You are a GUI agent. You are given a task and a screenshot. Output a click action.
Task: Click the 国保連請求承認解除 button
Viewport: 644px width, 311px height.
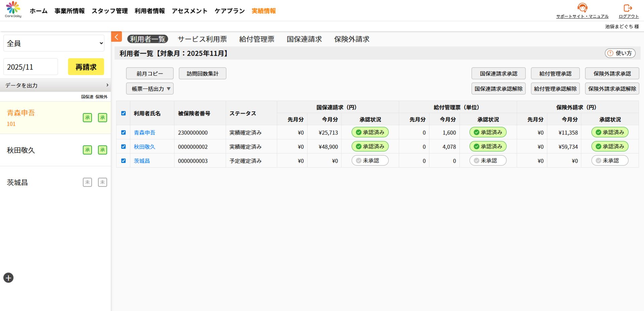[498, 89]
